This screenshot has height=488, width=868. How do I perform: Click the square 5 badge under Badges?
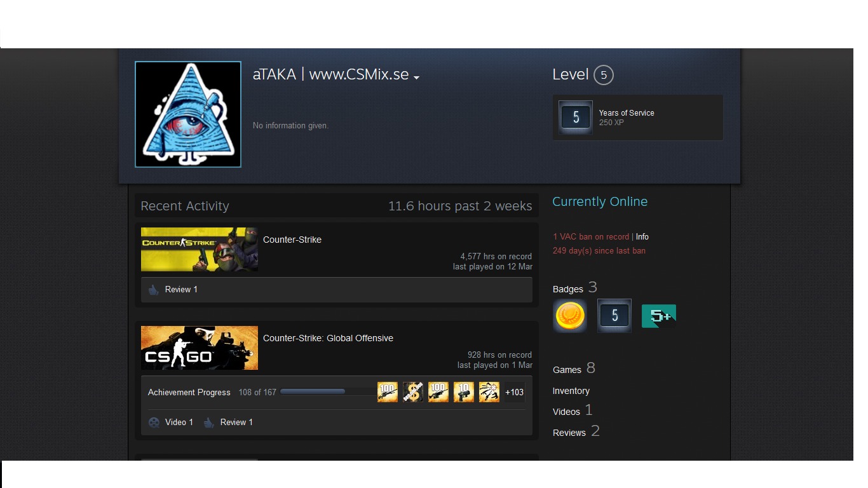[614, 316]
